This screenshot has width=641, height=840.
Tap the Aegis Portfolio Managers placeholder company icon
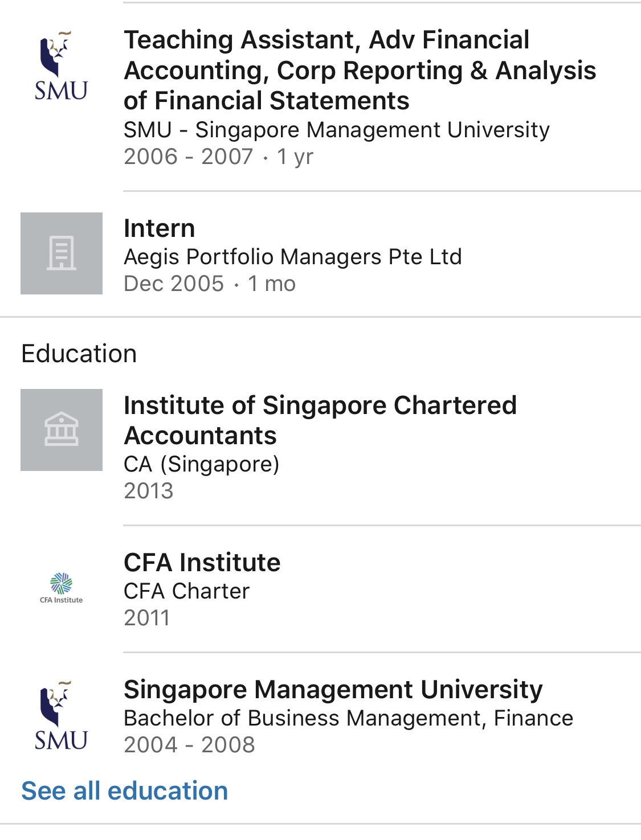tap(62, 253)
